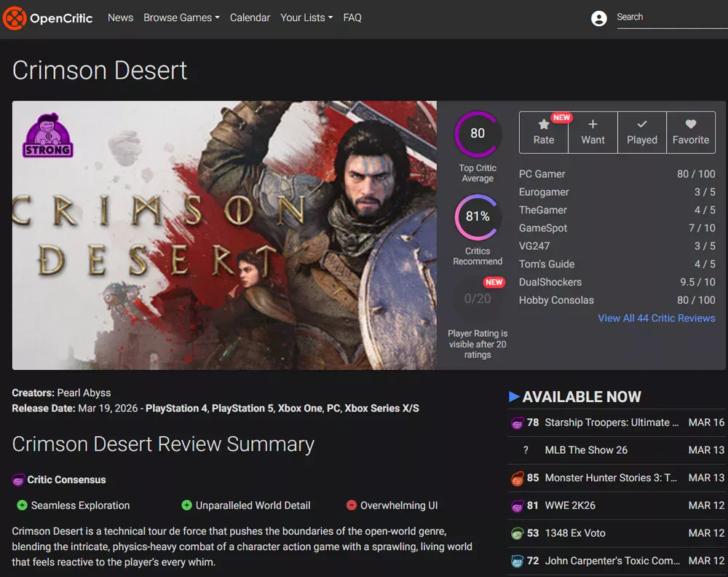Click the 81% Critics Recommend circle
This screenshot has height=577, width=728.
point(478,216)
